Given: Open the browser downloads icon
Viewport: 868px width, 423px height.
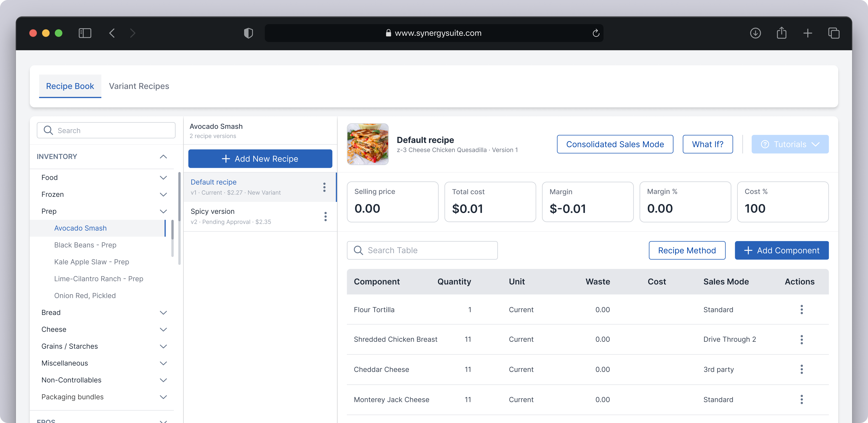Looking at the screenshot, I should pos(755,33).
